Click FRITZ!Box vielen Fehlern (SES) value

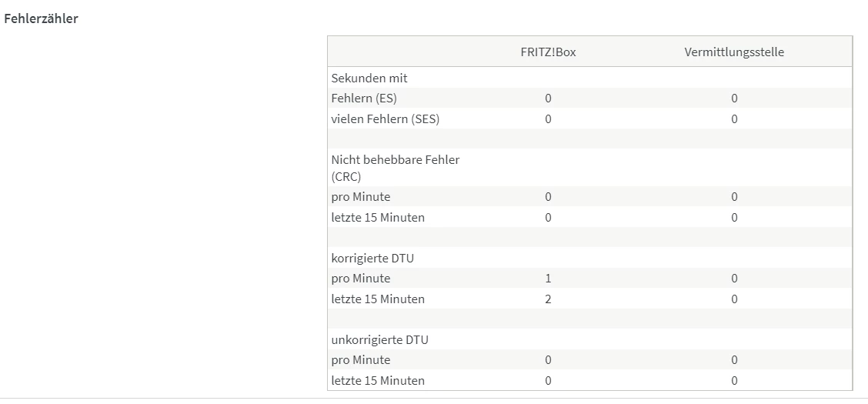click(x=548, y=119)
